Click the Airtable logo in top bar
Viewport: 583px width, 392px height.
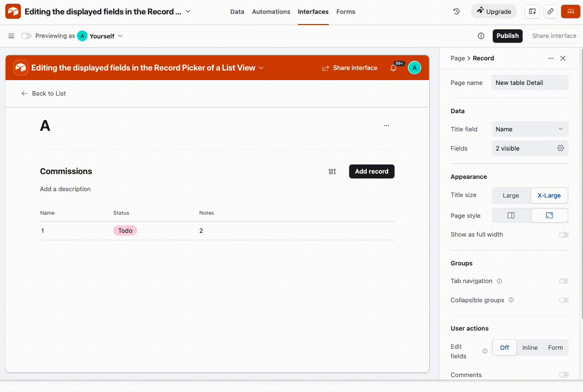point(13,12)
